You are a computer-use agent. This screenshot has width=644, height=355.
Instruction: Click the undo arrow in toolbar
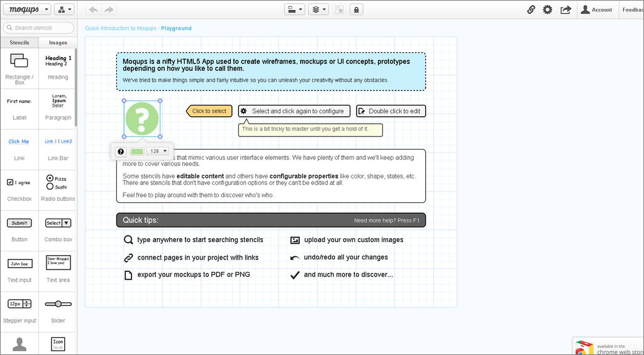94,9
